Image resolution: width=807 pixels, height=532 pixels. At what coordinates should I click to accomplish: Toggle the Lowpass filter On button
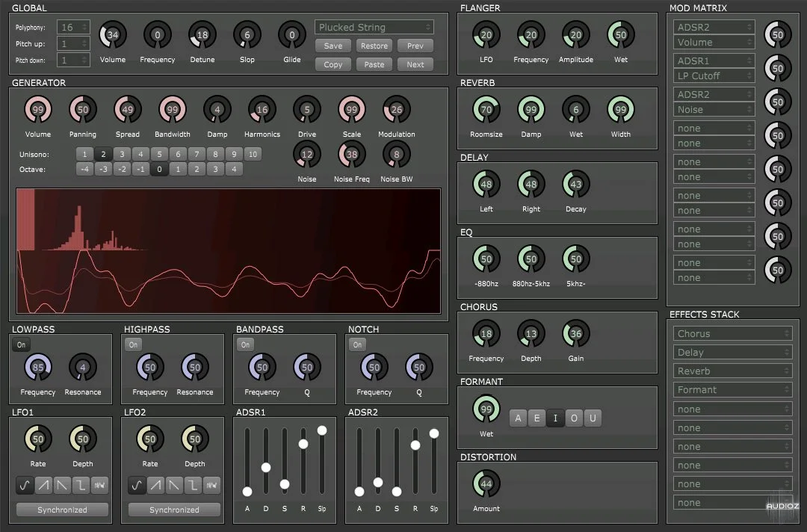coord(21,344)
